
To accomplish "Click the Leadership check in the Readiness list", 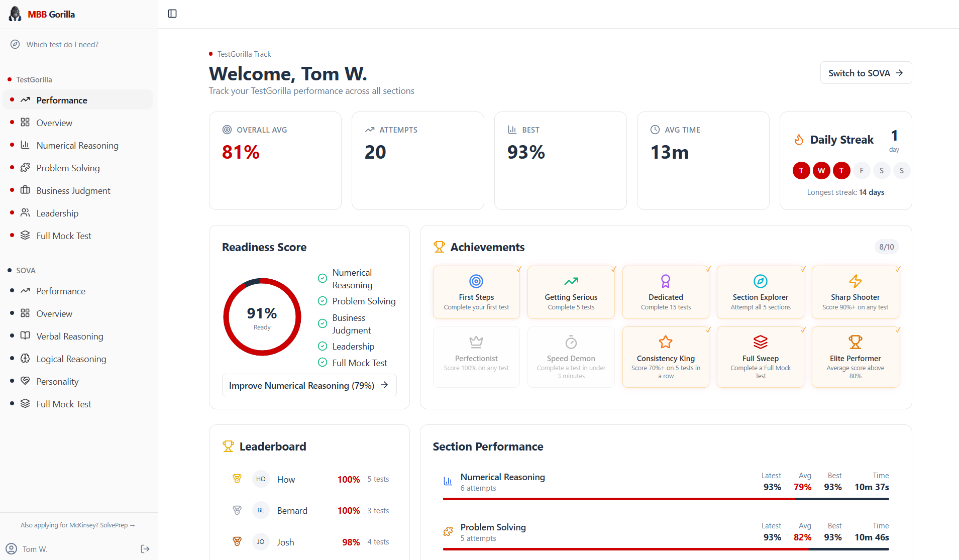I will [x=323, y=346].
